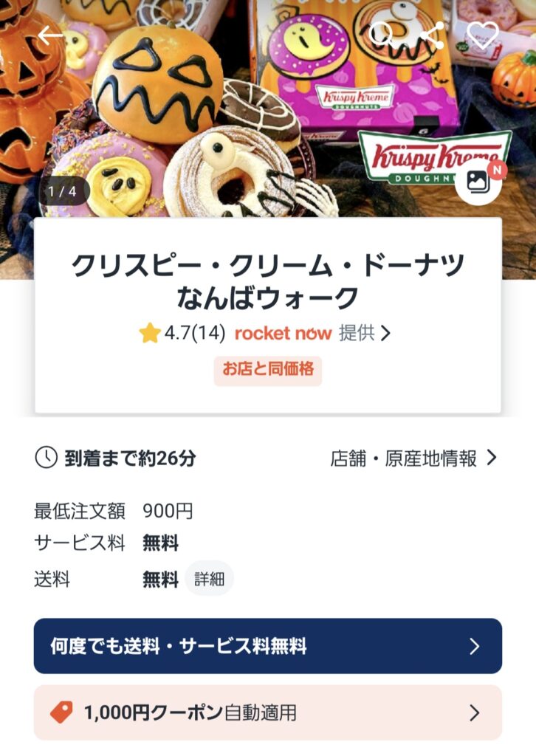Screen dimensions: 536x756
Task: Open the 1,000円クーポン自動適用 banner
Action: [268, 712]
